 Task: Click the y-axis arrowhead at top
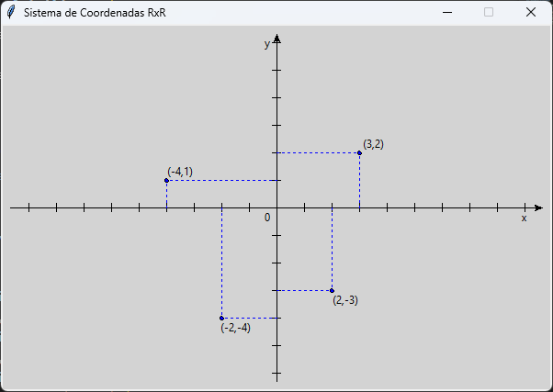(x=277, y=39)
